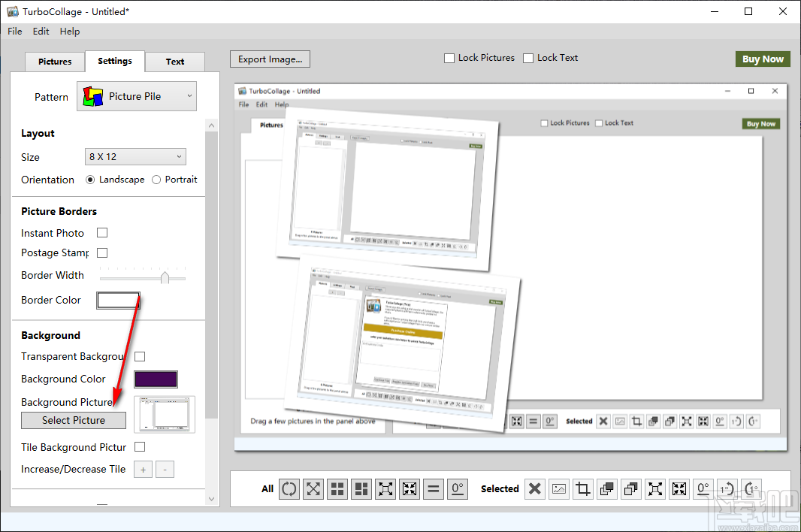Viewport: 801px width, 532px height.
Task: Click the settings panel scroll-up arrow
Action: click(211, 125)
